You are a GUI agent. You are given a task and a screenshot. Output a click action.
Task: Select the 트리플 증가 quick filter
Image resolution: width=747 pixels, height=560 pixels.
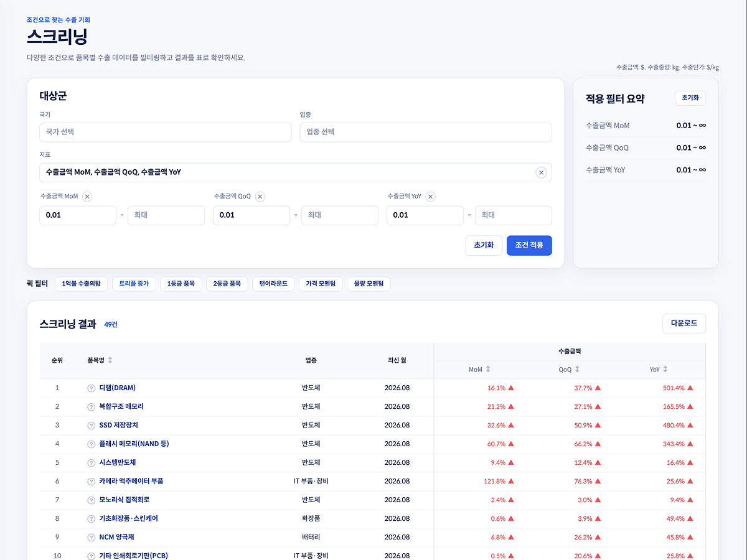[134, 284]
